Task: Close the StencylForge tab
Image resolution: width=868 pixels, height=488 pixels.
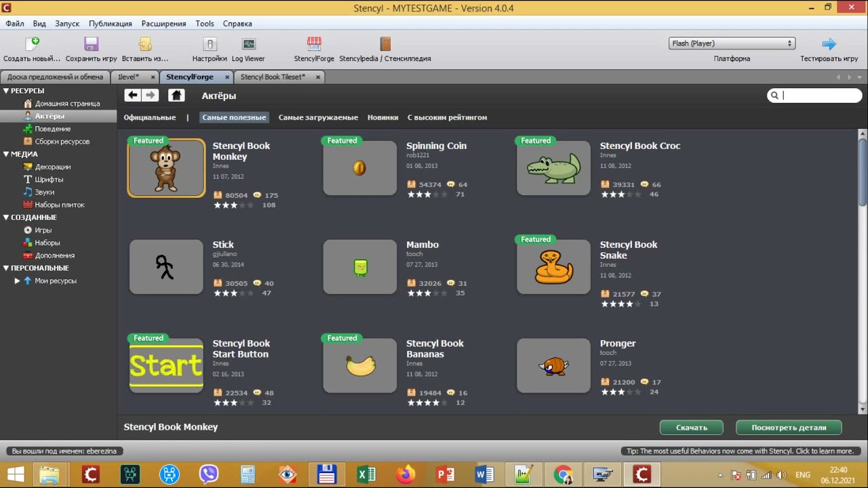Action: (x=227, y=77)
